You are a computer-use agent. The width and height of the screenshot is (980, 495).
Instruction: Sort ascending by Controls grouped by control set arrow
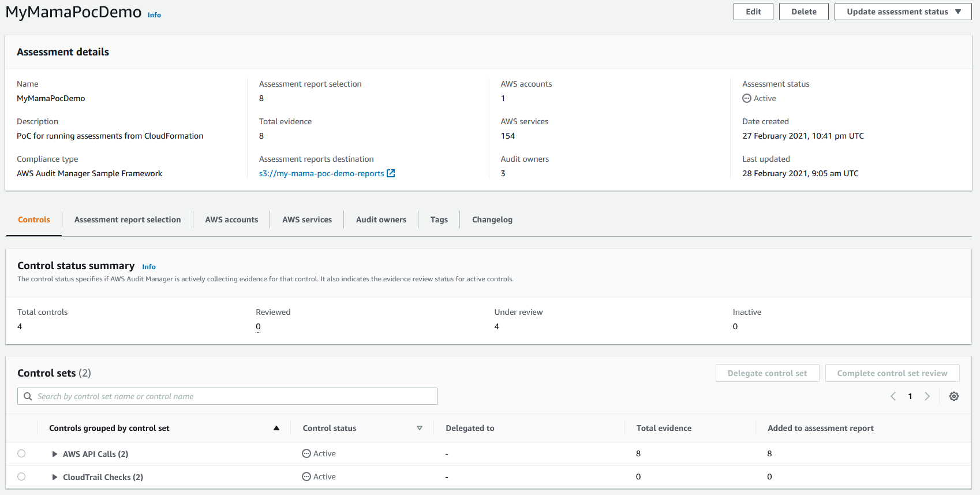point(276,428)
